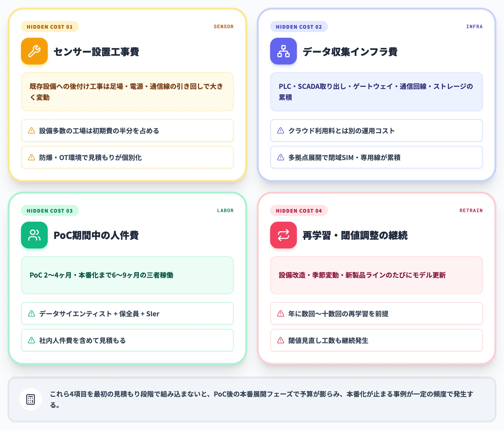Image resolution: width=504 pixels, height=430 pixels.
Task: Click the text クラウド利用料とは別の運用コスト
Action: [x=341, y=131]
